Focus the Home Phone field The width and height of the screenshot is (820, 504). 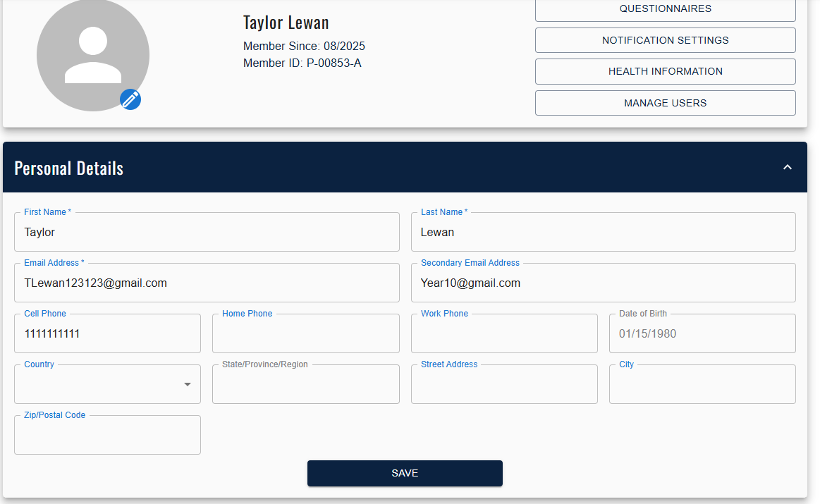click(305, 334)
